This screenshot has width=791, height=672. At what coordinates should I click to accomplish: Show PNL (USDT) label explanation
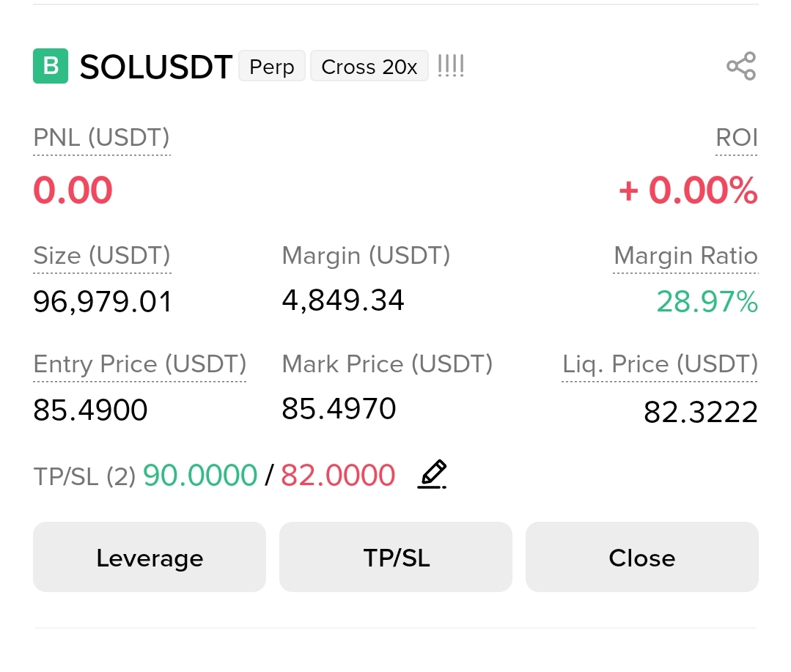tap(101, 138)
